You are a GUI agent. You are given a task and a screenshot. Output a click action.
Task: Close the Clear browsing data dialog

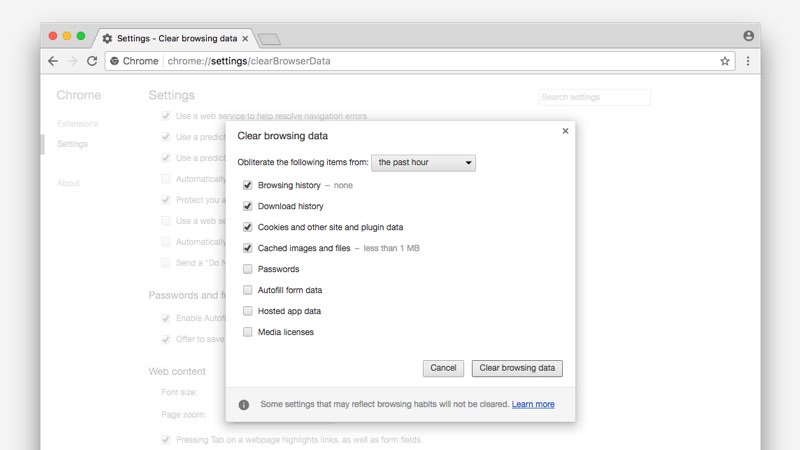coord(565,131)
